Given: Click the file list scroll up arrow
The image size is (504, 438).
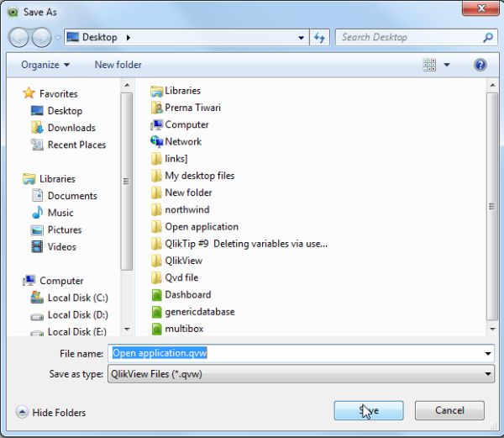Looking at the screenshot, I should pyautogui.click(x=492, y=85).
